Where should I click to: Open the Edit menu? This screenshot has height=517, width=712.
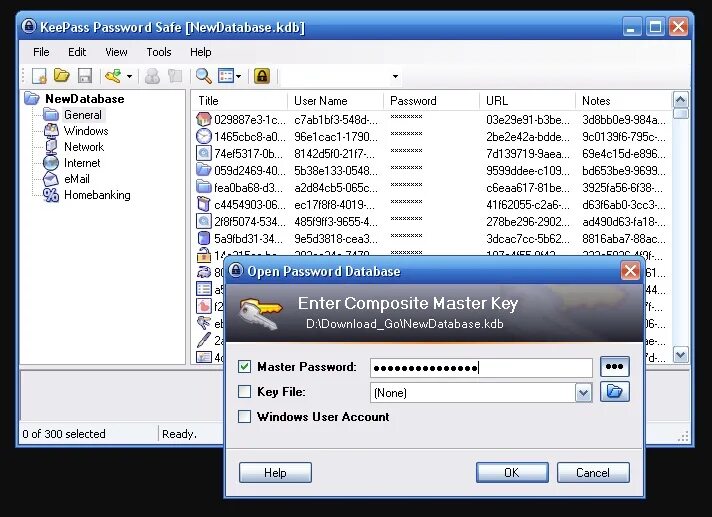pyautogui.click(x=77, y=52)
